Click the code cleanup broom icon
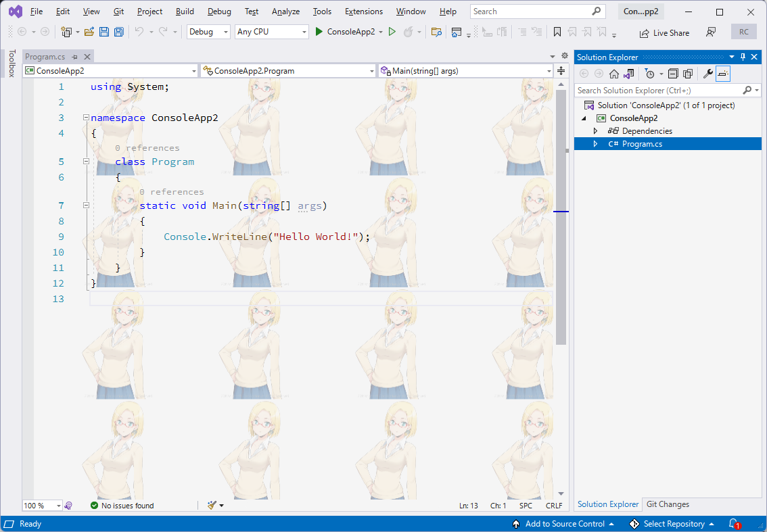 click(x=212, y=505)
